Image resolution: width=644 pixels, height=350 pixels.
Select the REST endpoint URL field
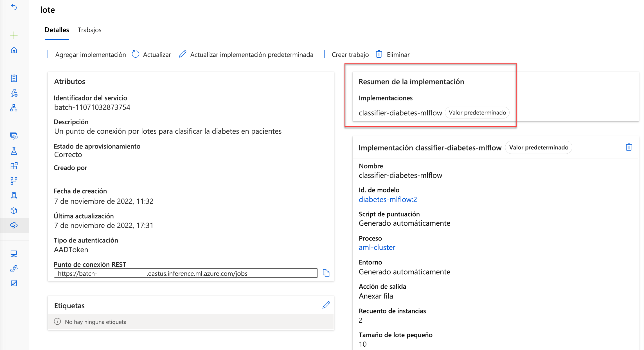[x=186, y=273]
